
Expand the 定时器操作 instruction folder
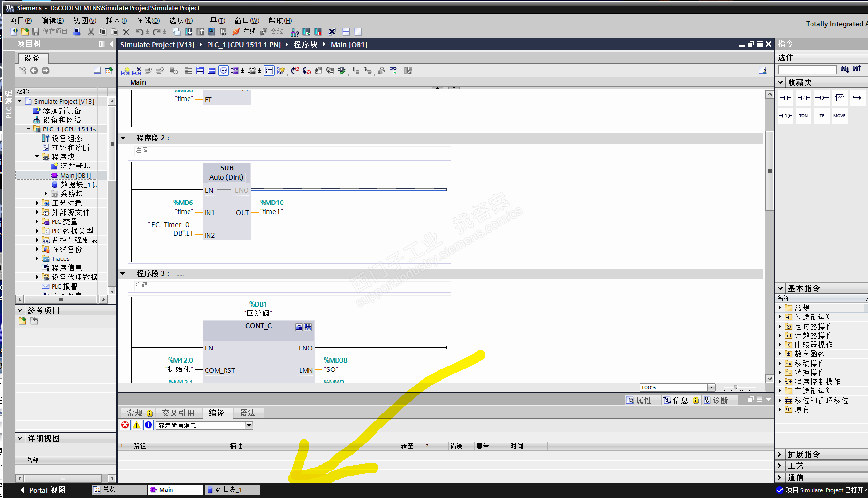tap(780, 326)
